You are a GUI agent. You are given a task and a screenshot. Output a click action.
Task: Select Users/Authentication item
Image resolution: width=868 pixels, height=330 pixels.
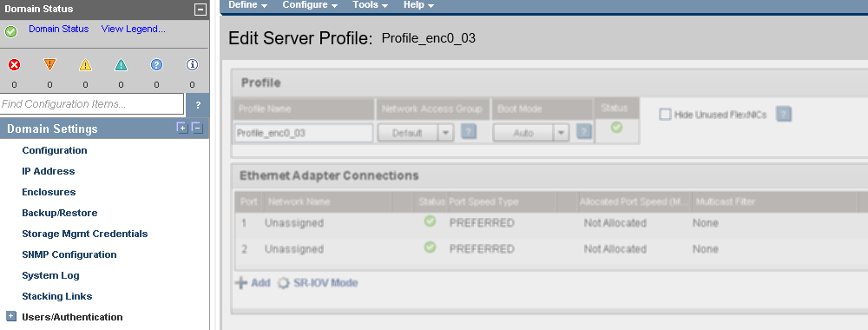click(72, 317)
